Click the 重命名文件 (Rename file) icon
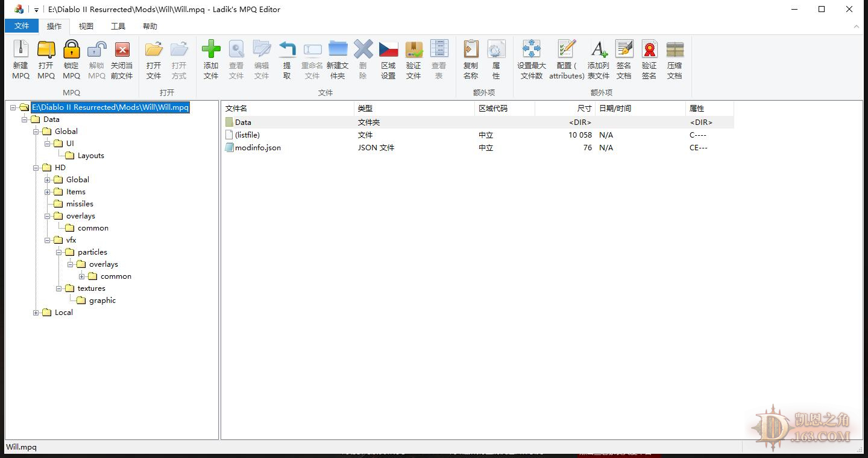The width and height of the screenshot is (868, 458). (x=312, y=49)
